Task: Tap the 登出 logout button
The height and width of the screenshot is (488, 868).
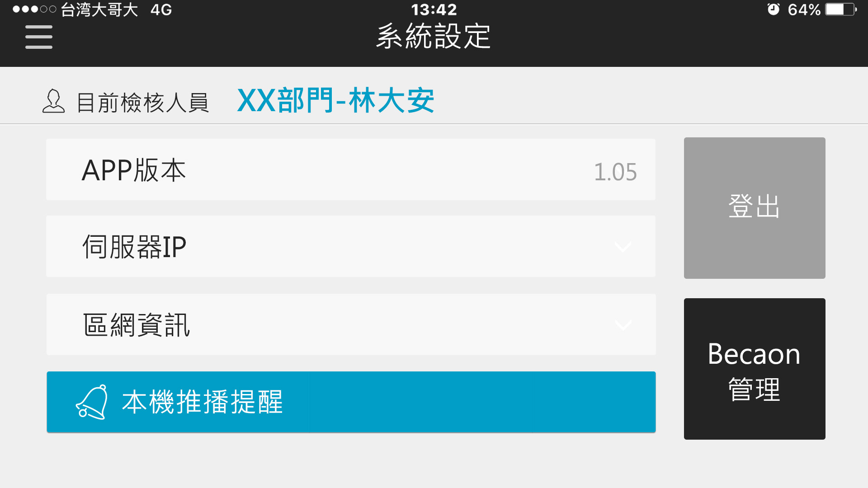Action: click(x=755, y=208)
